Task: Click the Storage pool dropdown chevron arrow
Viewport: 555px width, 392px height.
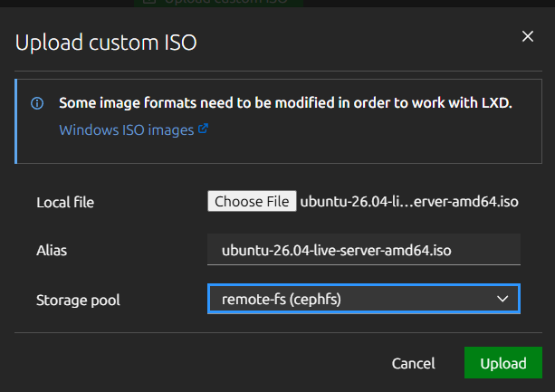Action: coord(502,299)
